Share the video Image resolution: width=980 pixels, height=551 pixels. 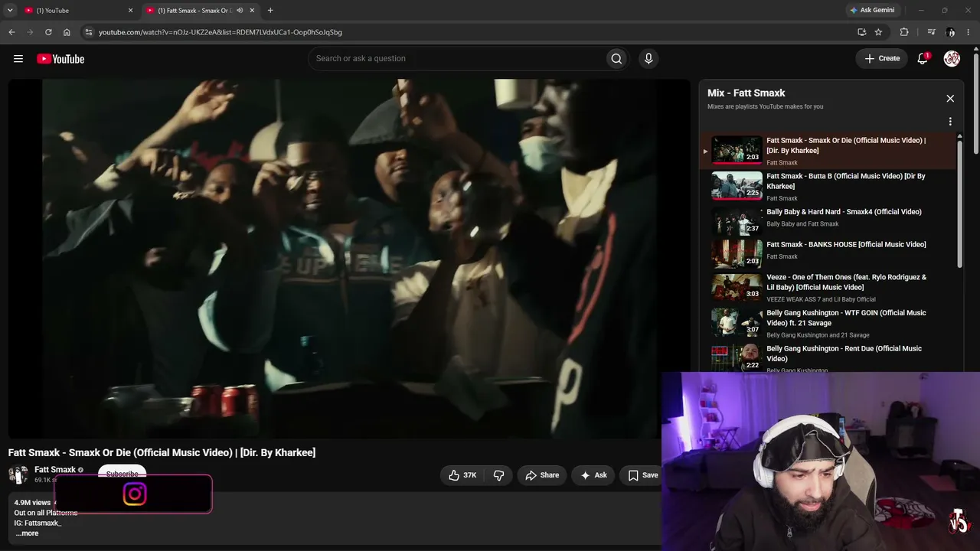coord(542,475)
